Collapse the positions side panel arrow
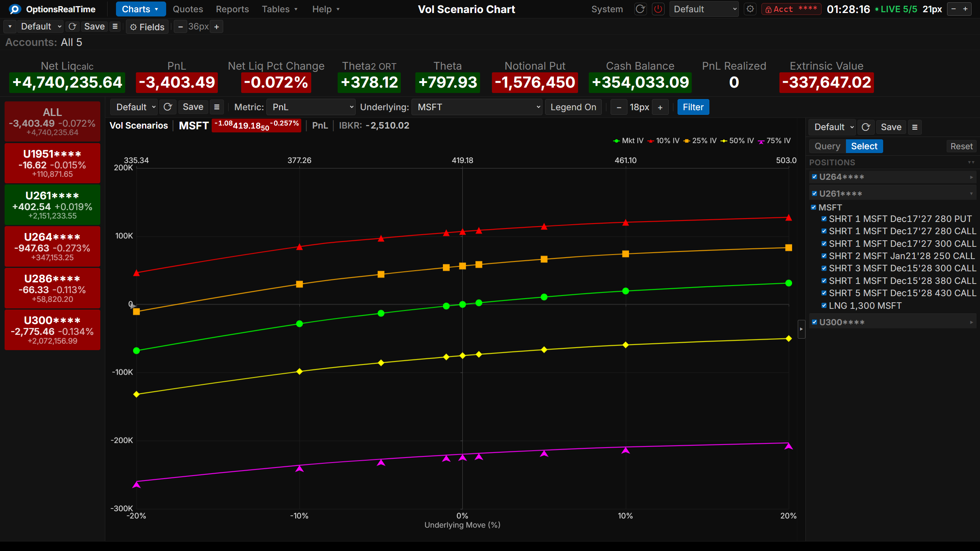This screenshot has width=980, height=551. point(801,329)
